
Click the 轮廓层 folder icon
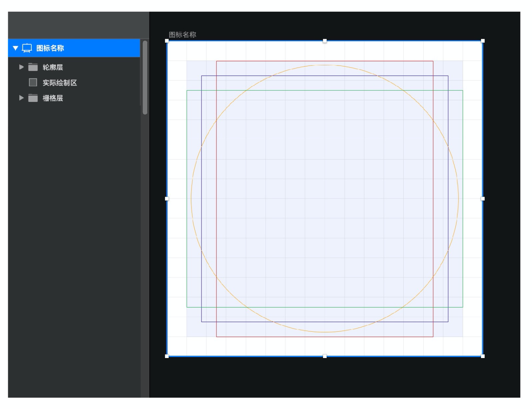(33, 67)
